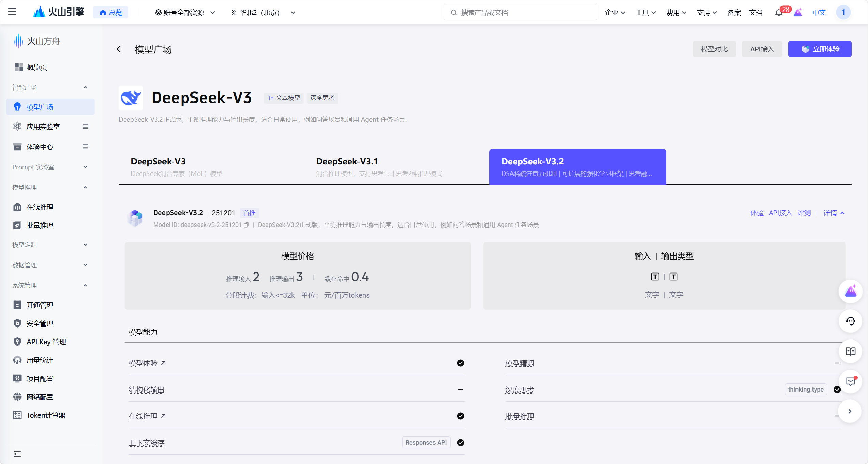Open the 在线推理 capability link

coord(147,416)
